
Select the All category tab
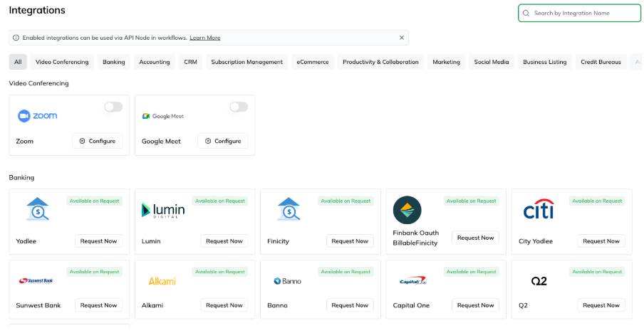(18, 62)
